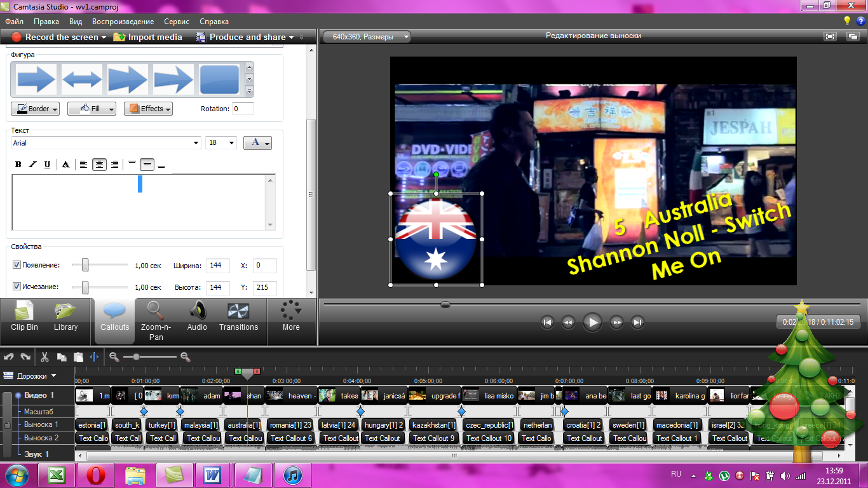
Task: Apply bold formatting to callout text
Action: [18, 165]
